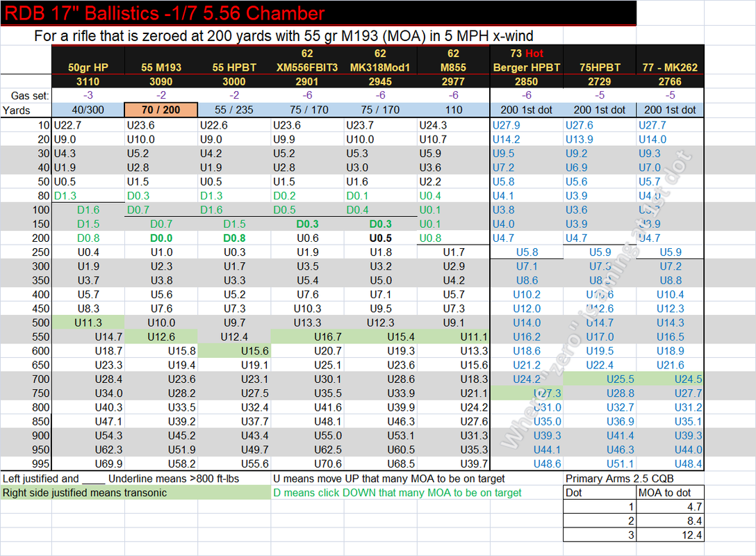Select velocity cell '2977'
Image resolution: width=756 pixels, height=556 pixels.
453,81
